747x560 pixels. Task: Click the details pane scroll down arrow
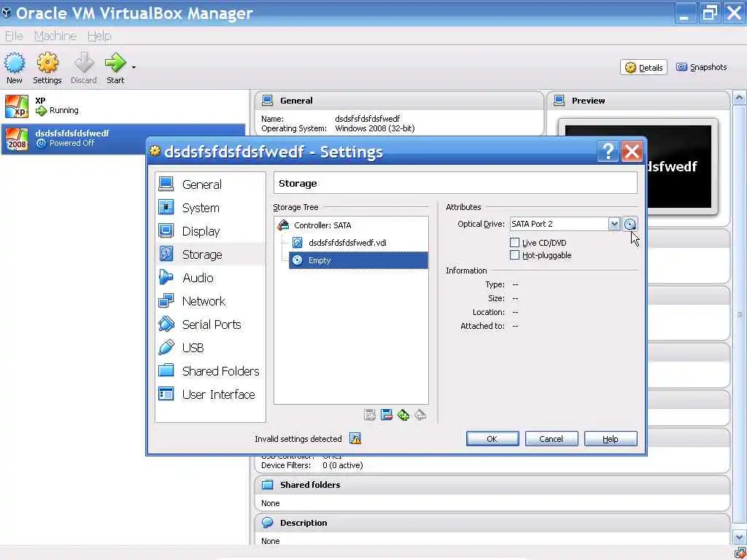pyautogui.click(x=739, y=537)
